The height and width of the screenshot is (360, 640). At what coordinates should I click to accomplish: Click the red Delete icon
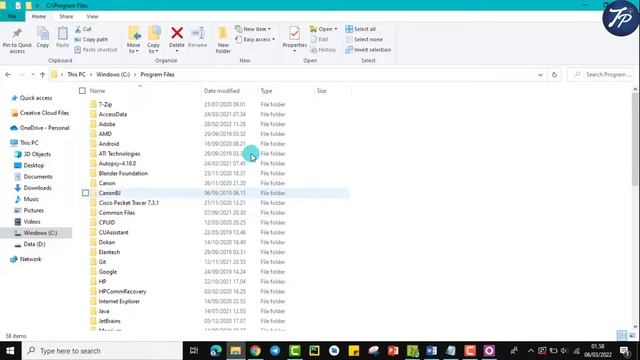click(x=177, y=33)
